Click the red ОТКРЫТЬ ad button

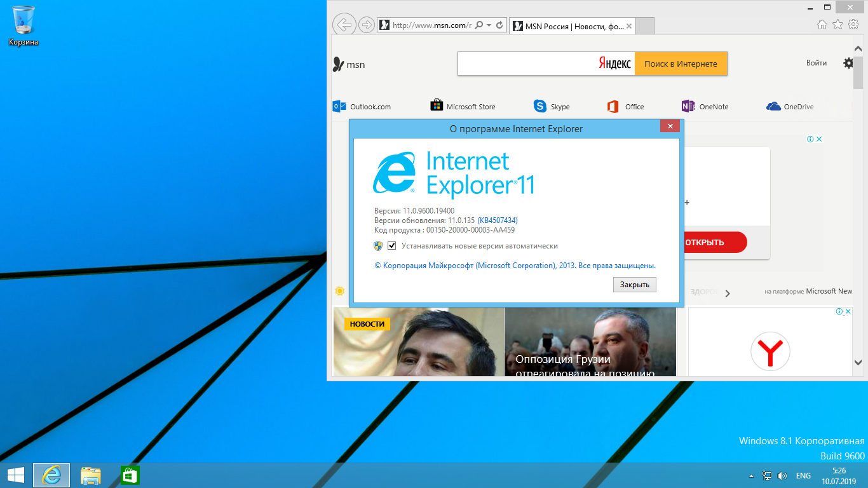click(x=714, y=242)
